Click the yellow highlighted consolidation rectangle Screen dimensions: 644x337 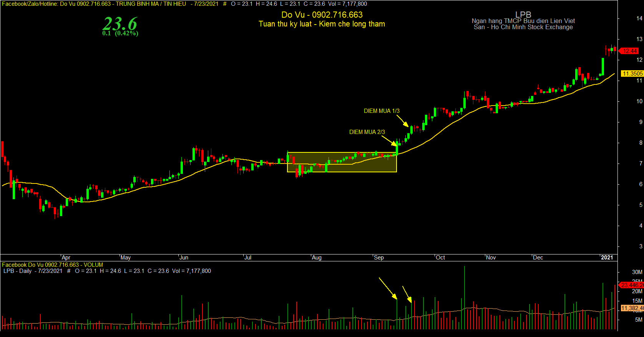pos(342,162)
